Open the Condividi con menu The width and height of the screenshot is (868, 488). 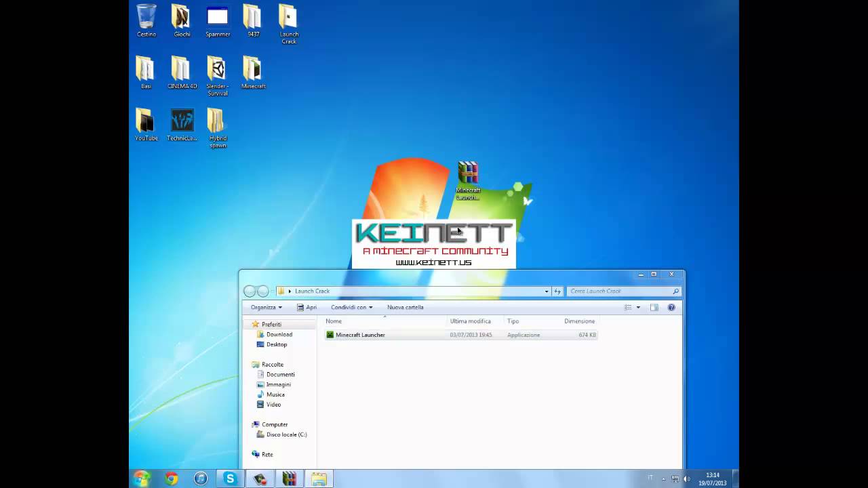pos(351,307)
